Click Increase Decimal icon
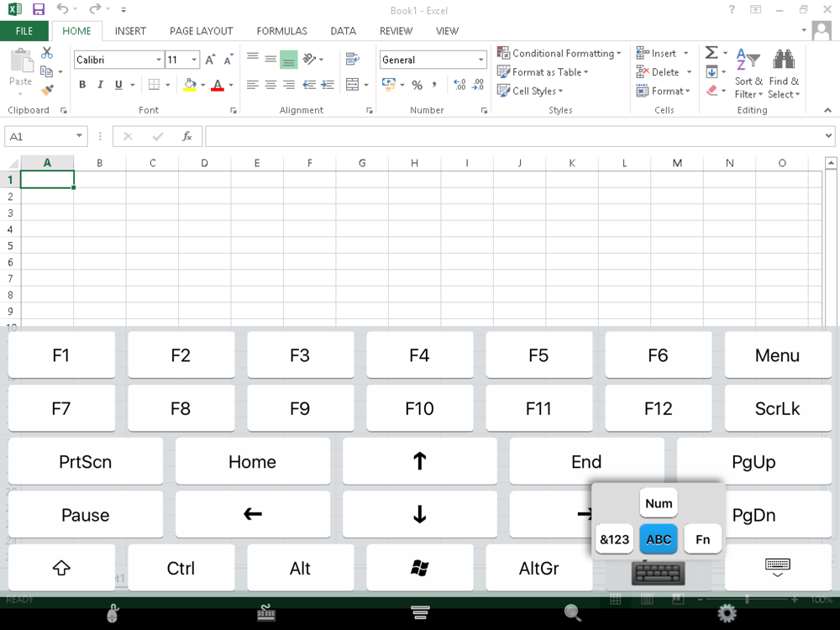The height and width of the screenshot is (630, 840). point(459,85)
